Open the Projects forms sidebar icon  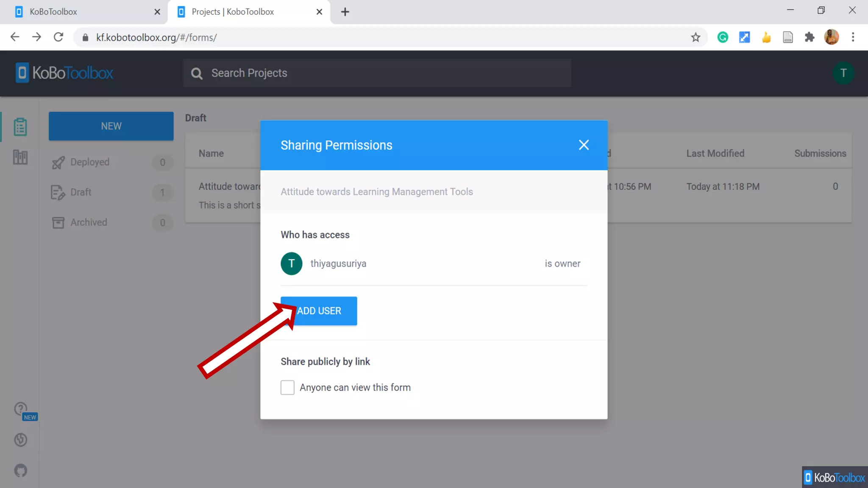point(20,127)
